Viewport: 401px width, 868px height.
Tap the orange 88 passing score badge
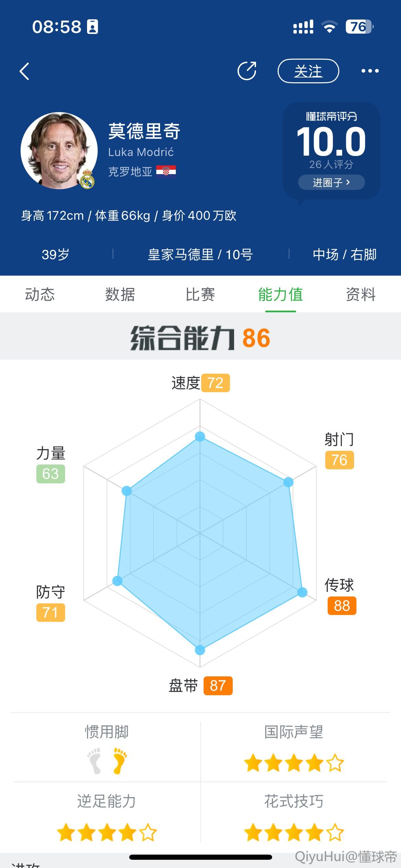(342, 606)
